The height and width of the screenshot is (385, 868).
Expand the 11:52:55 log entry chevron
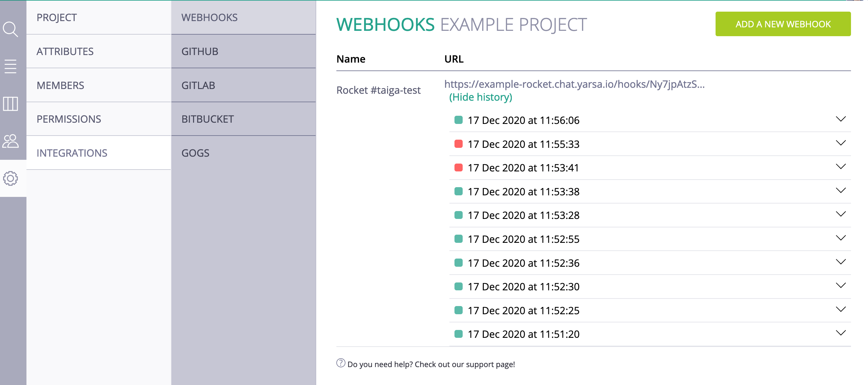point(840,238)
